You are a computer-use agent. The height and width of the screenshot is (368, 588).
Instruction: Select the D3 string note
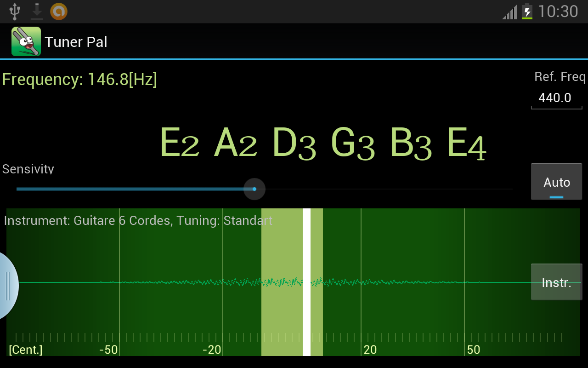coord(294,143)
